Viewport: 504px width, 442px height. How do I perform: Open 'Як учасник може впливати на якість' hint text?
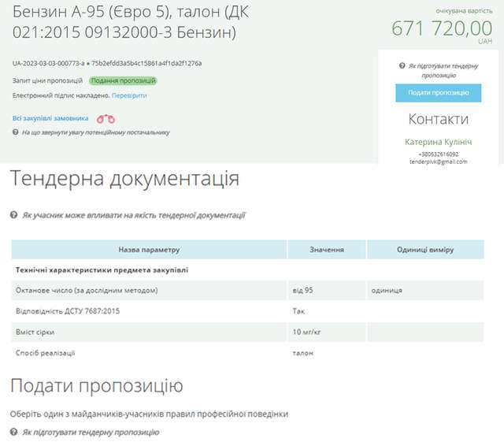pyautogui.click(x=133, y=214)
